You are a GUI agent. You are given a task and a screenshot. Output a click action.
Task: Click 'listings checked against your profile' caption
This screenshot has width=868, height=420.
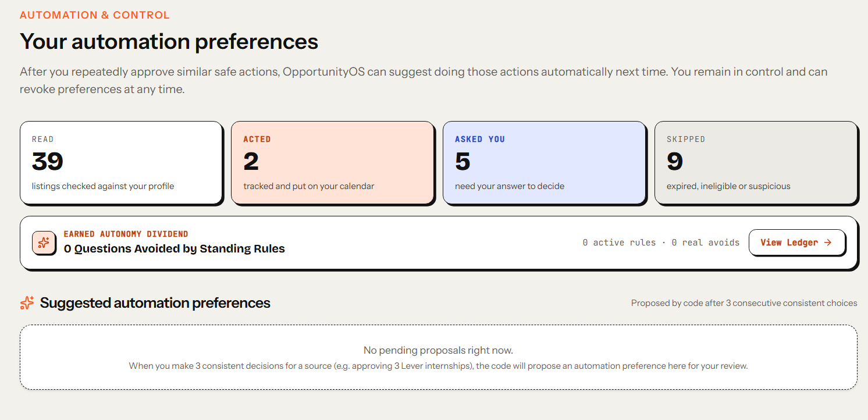tap(103, 186)
